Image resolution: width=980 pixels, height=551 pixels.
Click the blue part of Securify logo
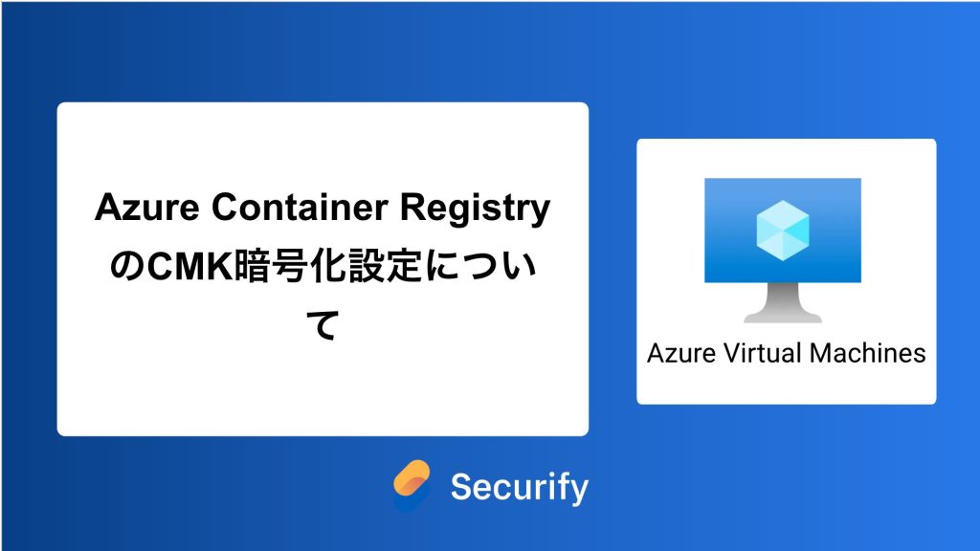pyautogui.click(x=409, y=496)
